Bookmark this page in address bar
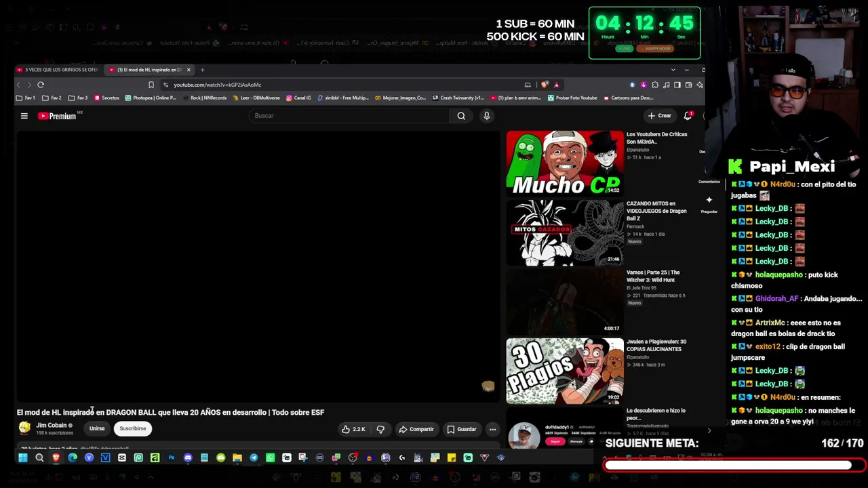 tap(151, 85)
